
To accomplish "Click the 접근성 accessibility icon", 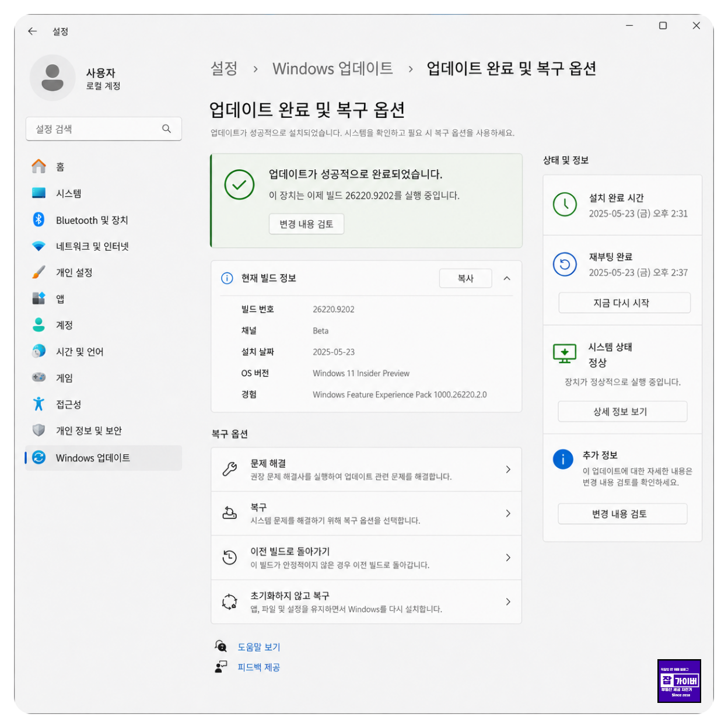I will pos(38,404).
